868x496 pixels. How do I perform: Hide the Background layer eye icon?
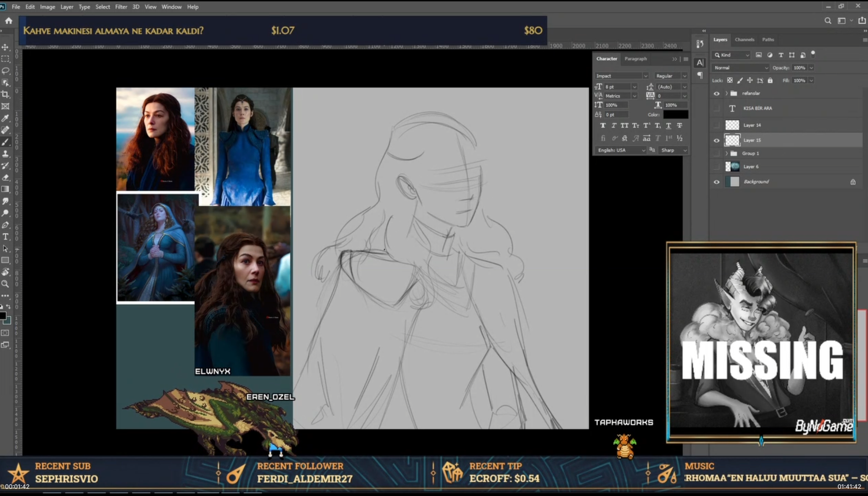coord(716,182)
